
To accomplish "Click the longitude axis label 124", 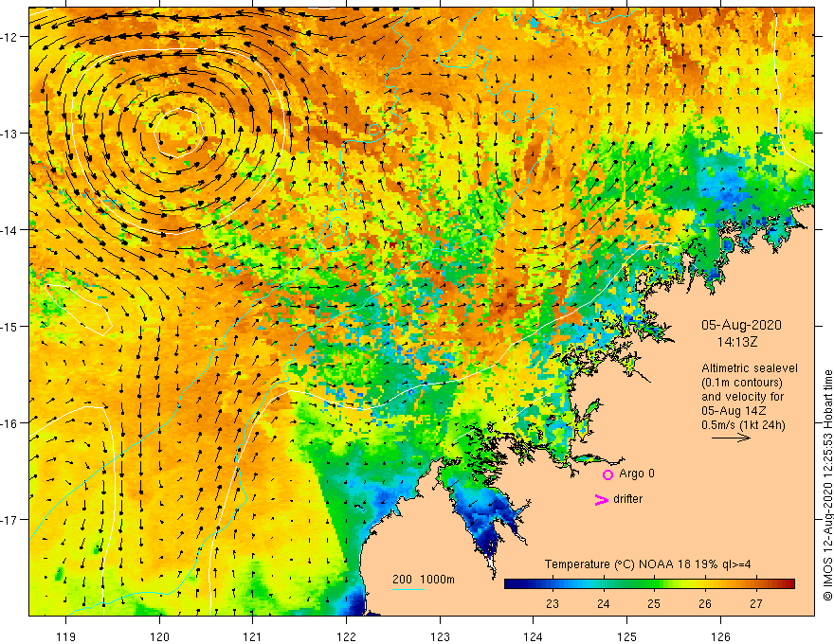I will [x=534, y=636].
